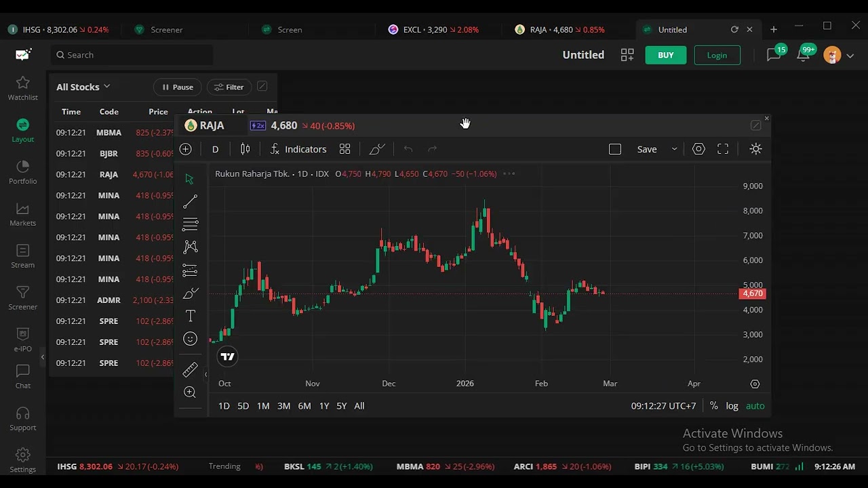Click the Search input field
This screenshot has height=488, width=868.
tap(132, 55)
